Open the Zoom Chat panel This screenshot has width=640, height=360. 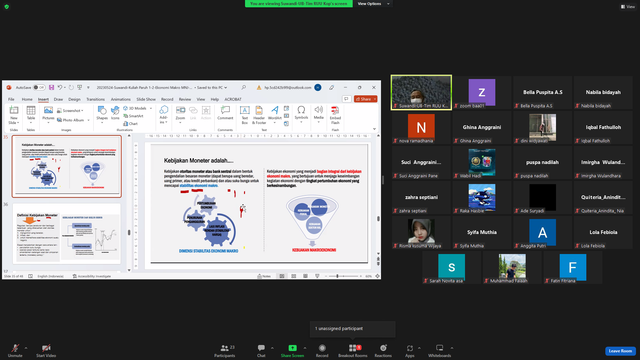pyautogui.click(x=261, y=350)
